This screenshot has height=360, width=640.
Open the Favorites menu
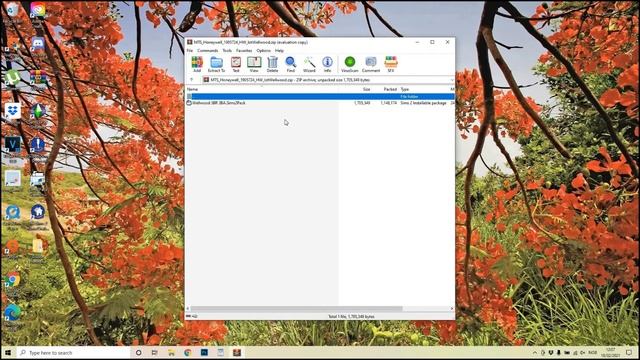pyautogui.click(x=244, y=51)
